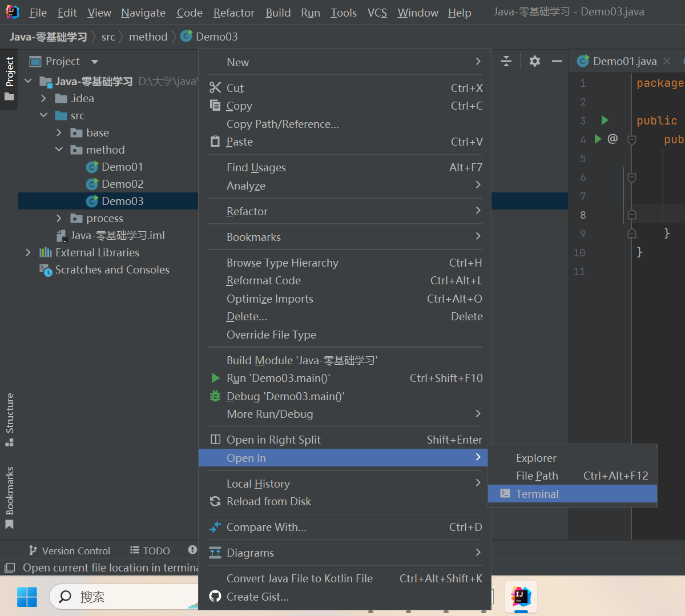Click the Diagrams icon
The height and width of the screenshot is (616, 685).
(215, 552)
